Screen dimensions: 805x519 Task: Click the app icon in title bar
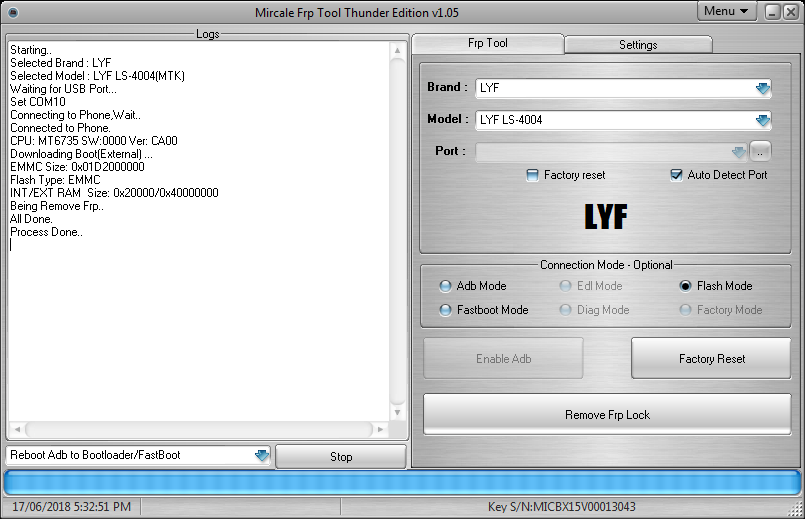pos(13,12)
